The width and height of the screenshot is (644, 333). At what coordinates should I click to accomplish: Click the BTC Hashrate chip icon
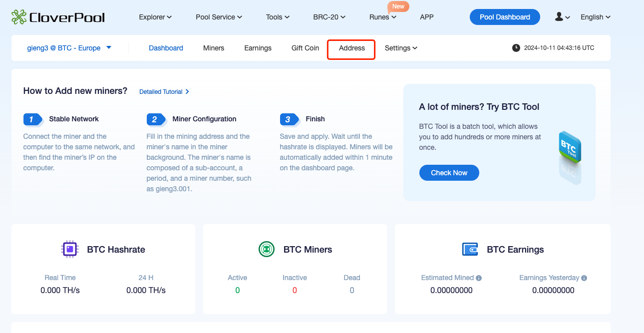click(69, 249)
